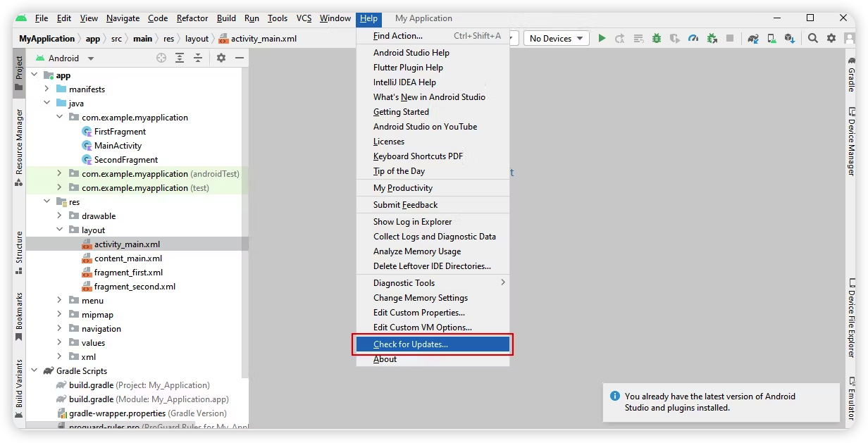This screenshot has width=868, height=443.
Task: Collapse all in Project panel
Action: pos(198,58)
